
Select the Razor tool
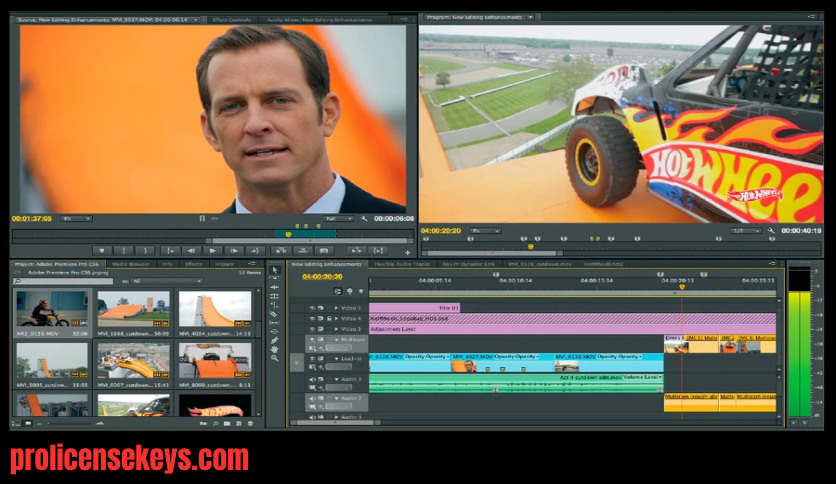[x=274, y=314]
